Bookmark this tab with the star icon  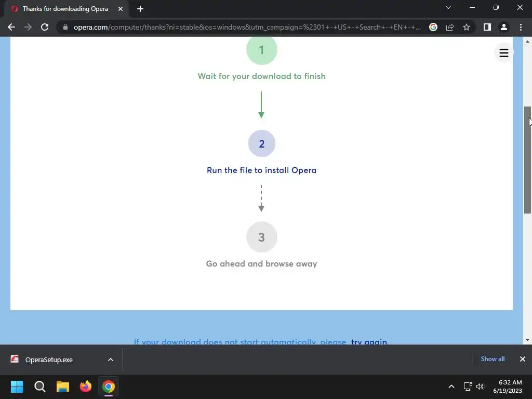467,27
